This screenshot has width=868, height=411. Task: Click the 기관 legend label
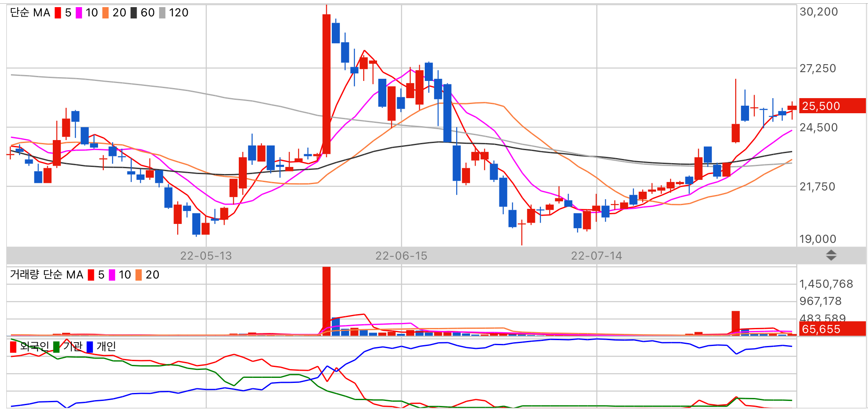click(73, 346)
